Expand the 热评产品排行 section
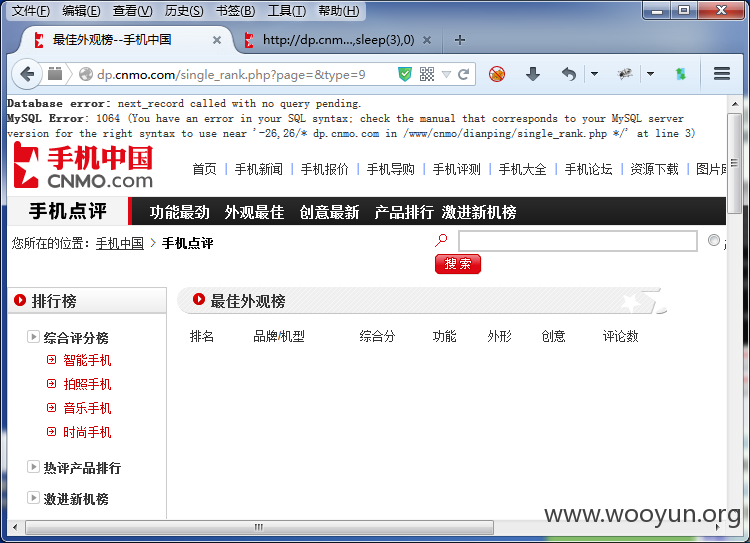Viewport: 750px width, 543px height. 33,466
